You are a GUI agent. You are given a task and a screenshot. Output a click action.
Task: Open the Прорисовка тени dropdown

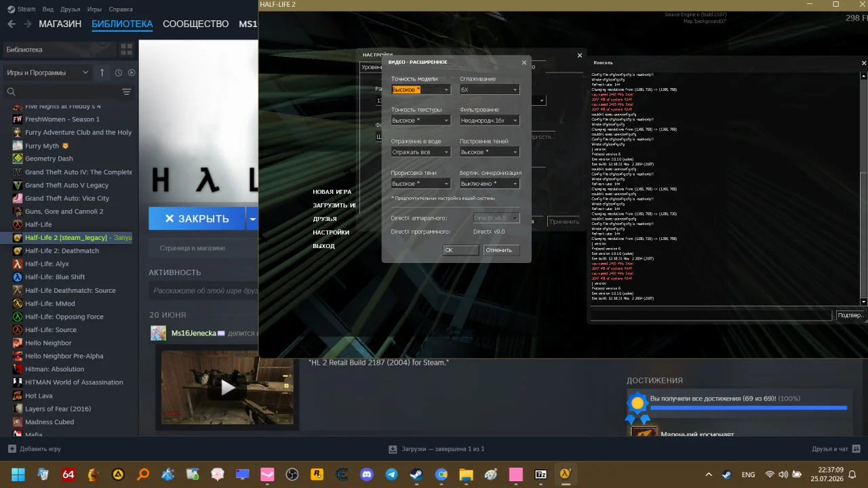pyautogui.click(x=420, y=184)
